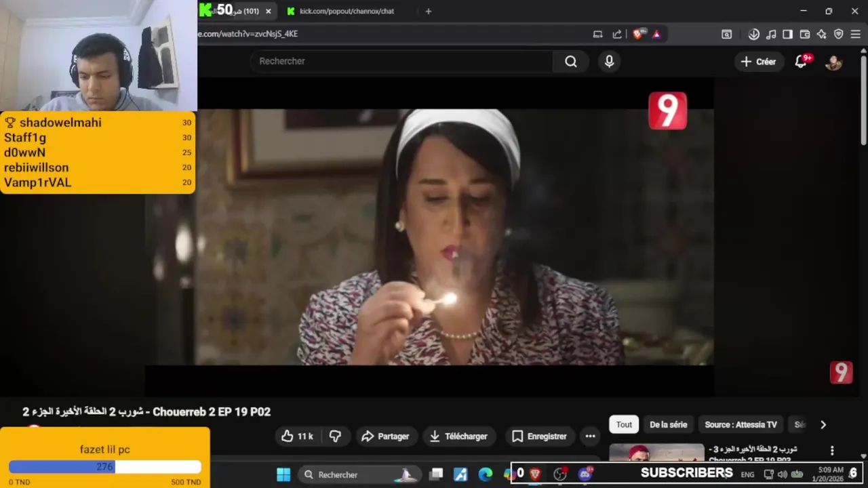Image resolution: width=868 pixels, height=488 pixels.
Task: Open the Brave hamburger main menu
Action: [855, 34]
